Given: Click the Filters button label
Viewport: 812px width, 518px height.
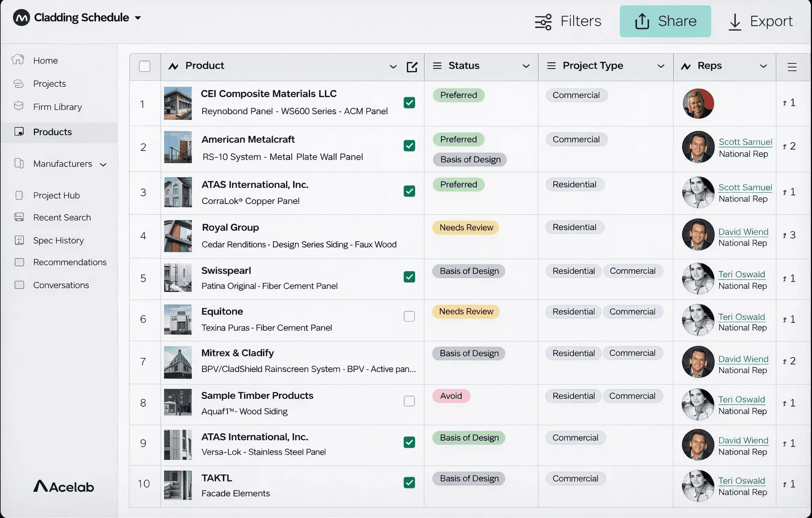Looking at the screenshot, I should [x=581, y=21].
